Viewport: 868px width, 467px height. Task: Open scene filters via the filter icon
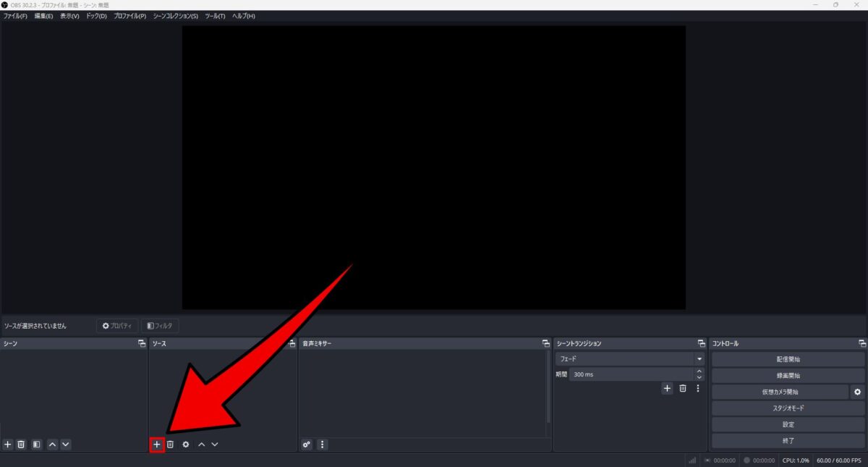pyautogui.click(x=35, y=444)
